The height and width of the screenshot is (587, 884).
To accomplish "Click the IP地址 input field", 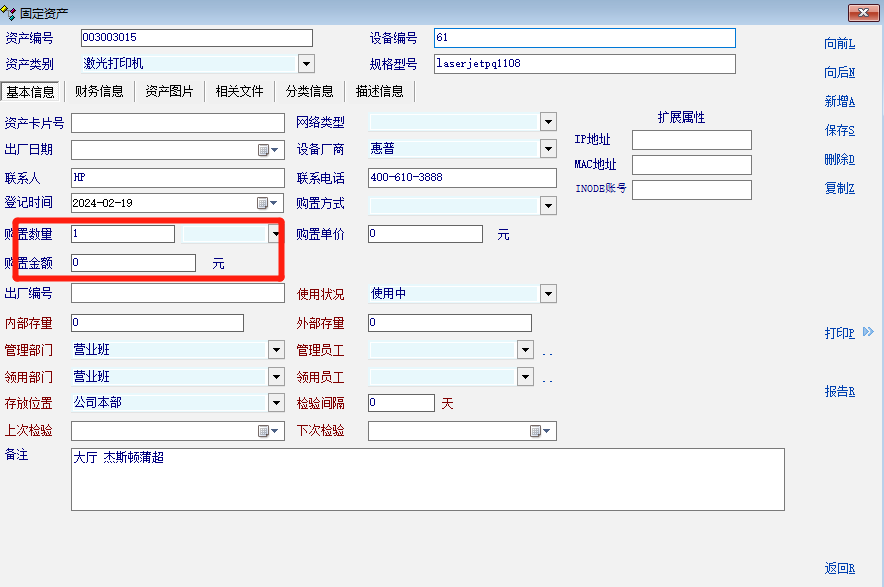I will point(691,140).
